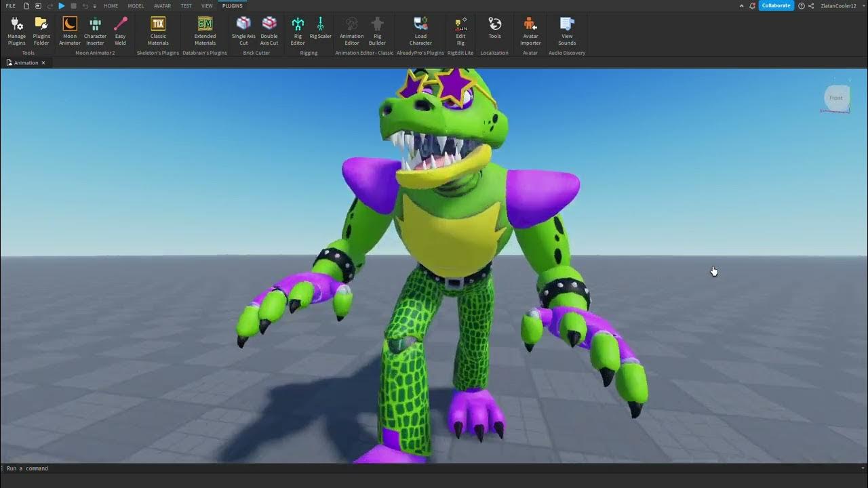
Task: Click the Front face of view selector
Action: tap(836, 98)
